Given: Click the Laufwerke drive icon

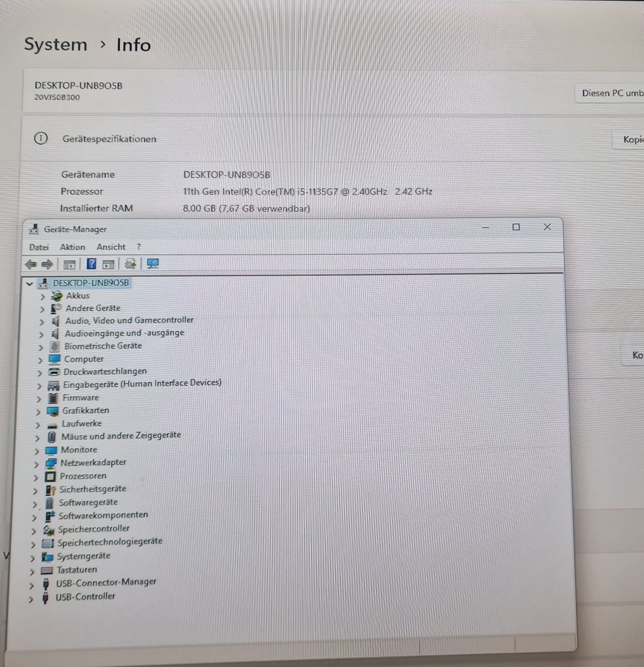Looking at the screenshot, I should tap(52, 425).
